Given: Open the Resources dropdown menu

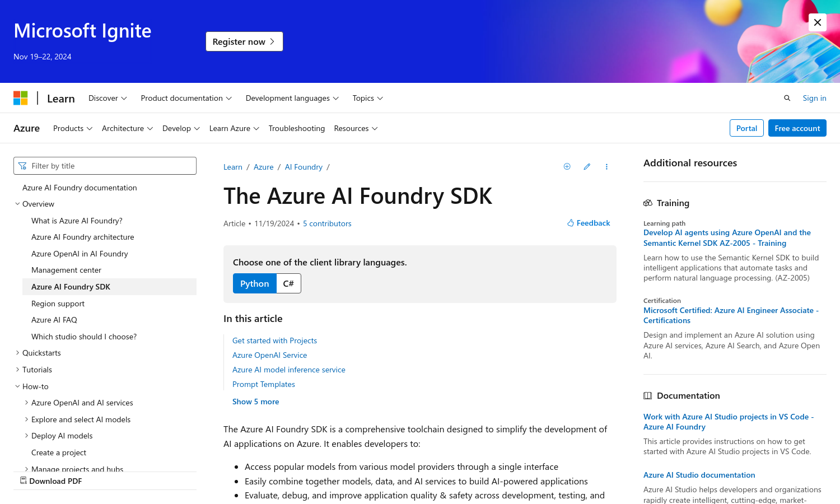Looking at the screenshot, I should point(356,128).
